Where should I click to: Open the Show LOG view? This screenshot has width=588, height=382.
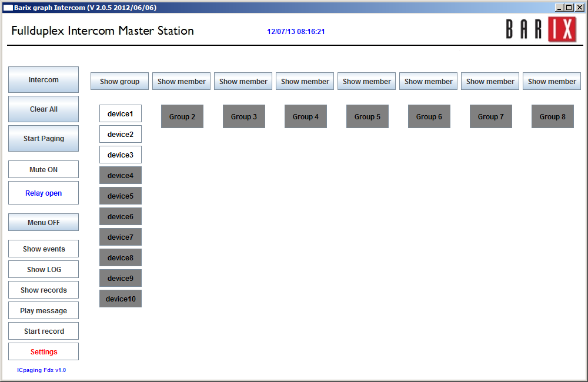44,270
